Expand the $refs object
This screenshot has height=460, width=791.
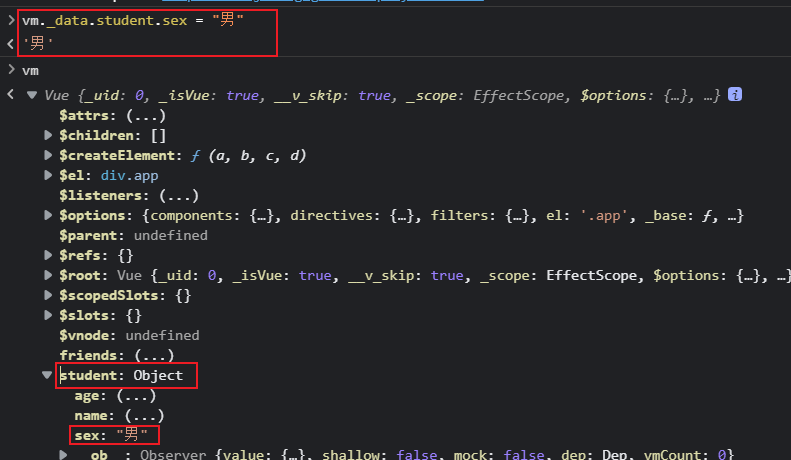tap(49, 255)
